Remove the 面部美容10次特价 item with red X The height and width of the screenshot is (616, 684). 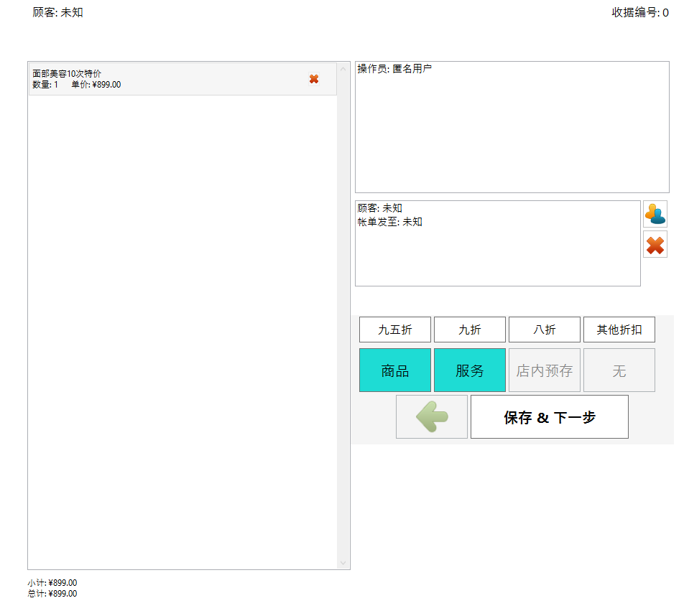click(x=314, y=79)
